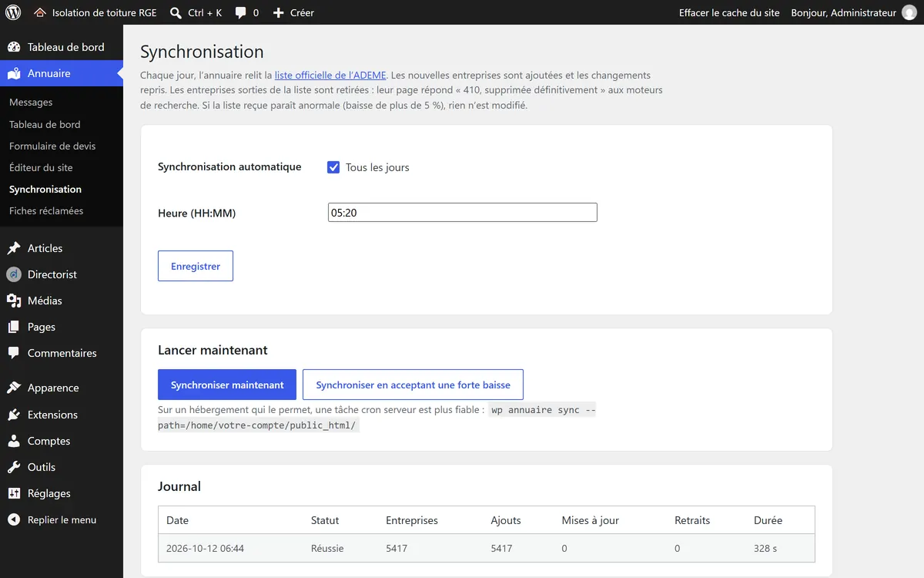
Task: Click the Comptes user icon
Action: [x=14, y=441]
